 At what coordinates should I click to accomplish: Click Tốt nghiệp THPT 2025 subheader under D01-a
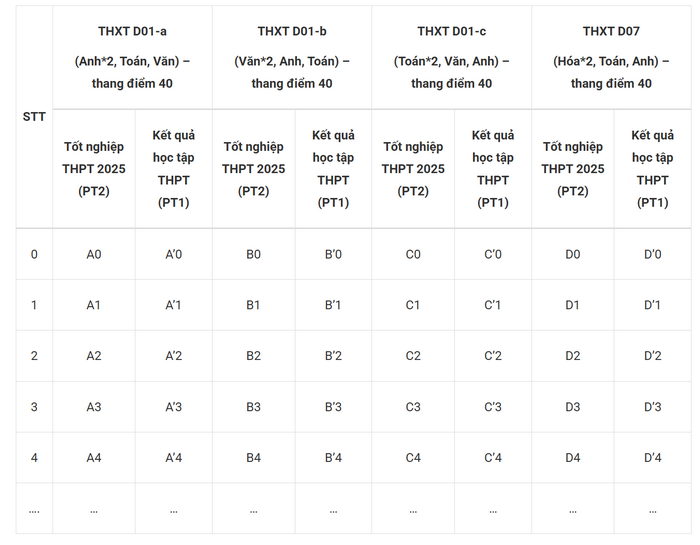tap(94, 169)
